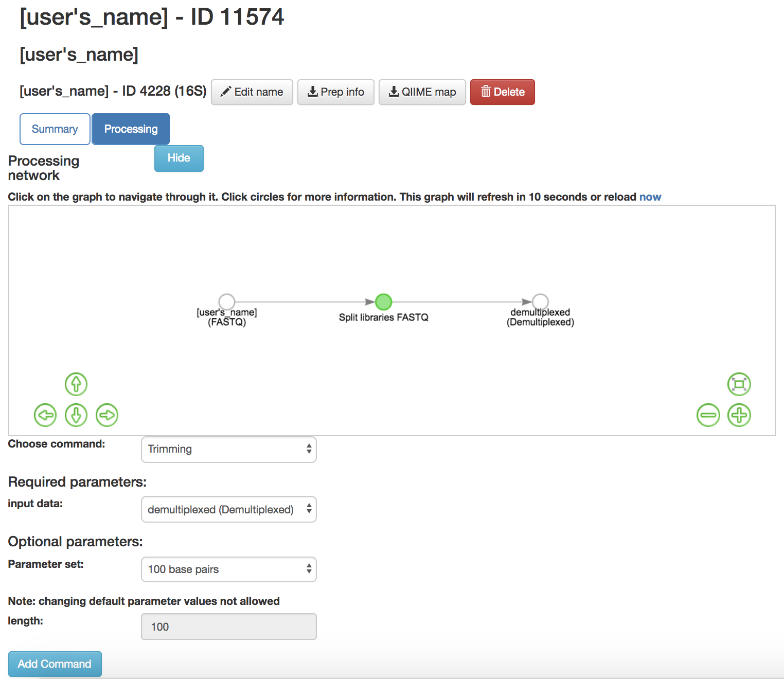Zoom out of the network graph with the minus icon
This screenshot has width=784, height=679.
[x=708, y=415]
